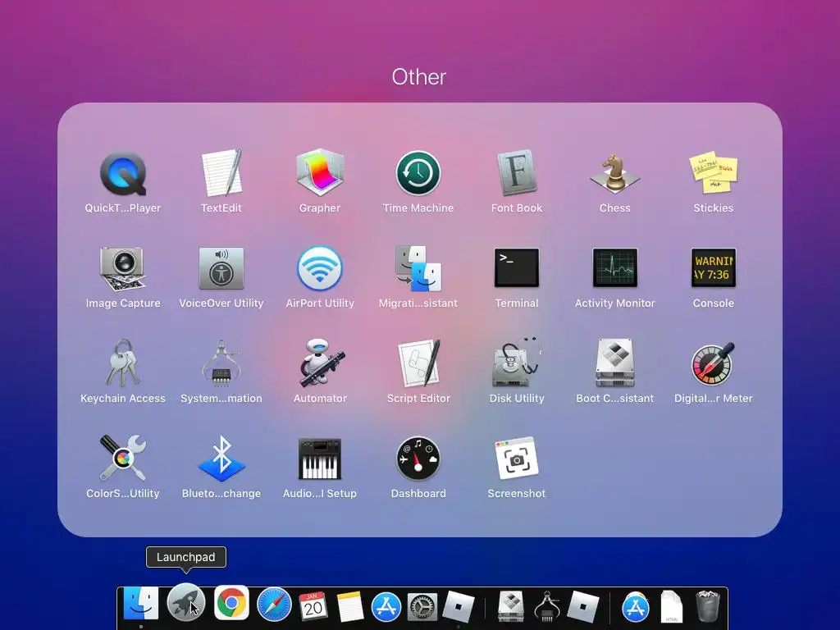840x630 pixels.
Task: Open Bluetooth File Exchange
Action: click(x=221, y=458)
